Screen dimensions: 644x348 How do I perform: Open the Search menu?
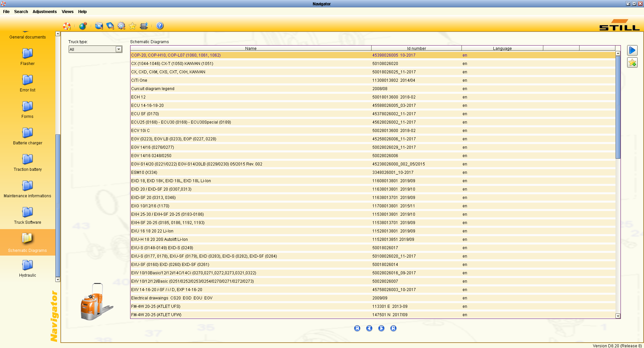(x=21, y=11)
